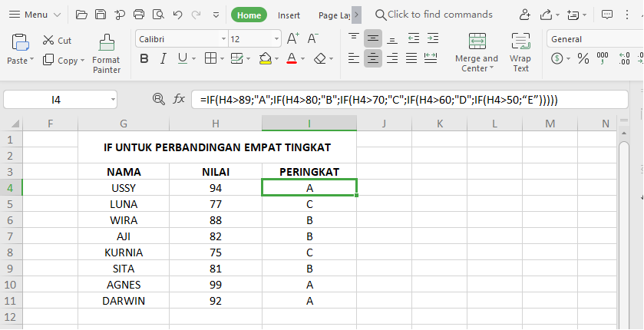Toggle Bold formatting

pyautogui.click(x=144, y=58)
